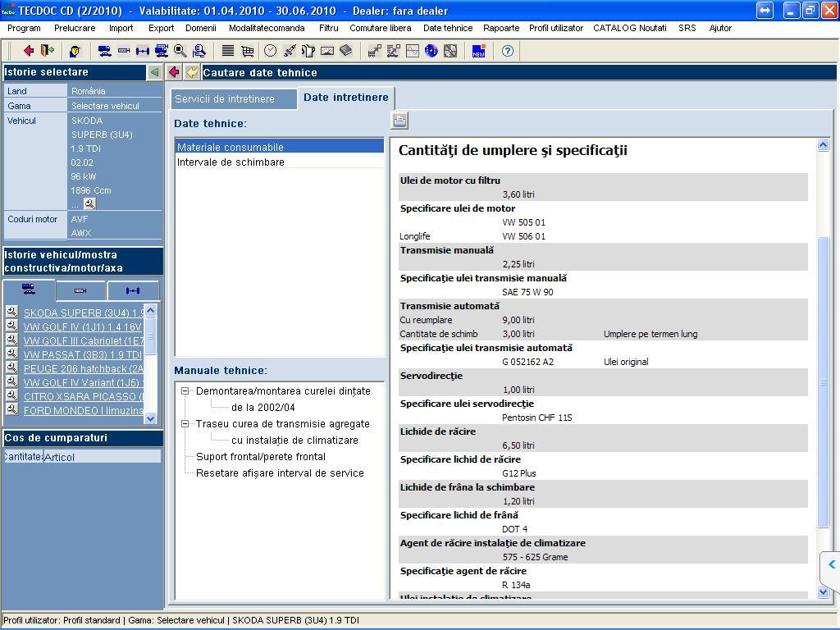Select the Date intretinere tab

point(346,98)
